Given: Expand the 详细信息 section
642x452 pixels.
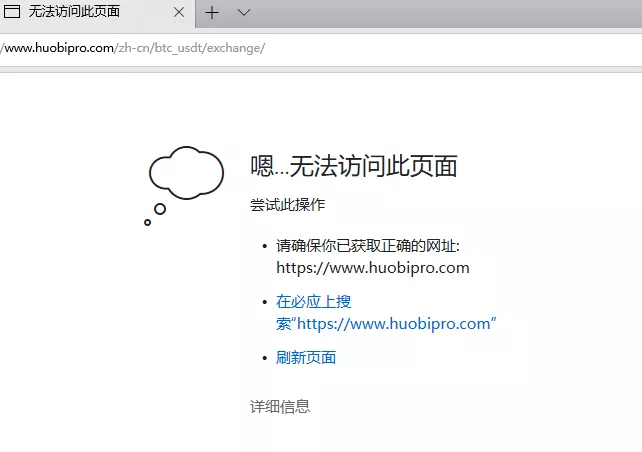Looking at the screenshot, I should [280, 407].
